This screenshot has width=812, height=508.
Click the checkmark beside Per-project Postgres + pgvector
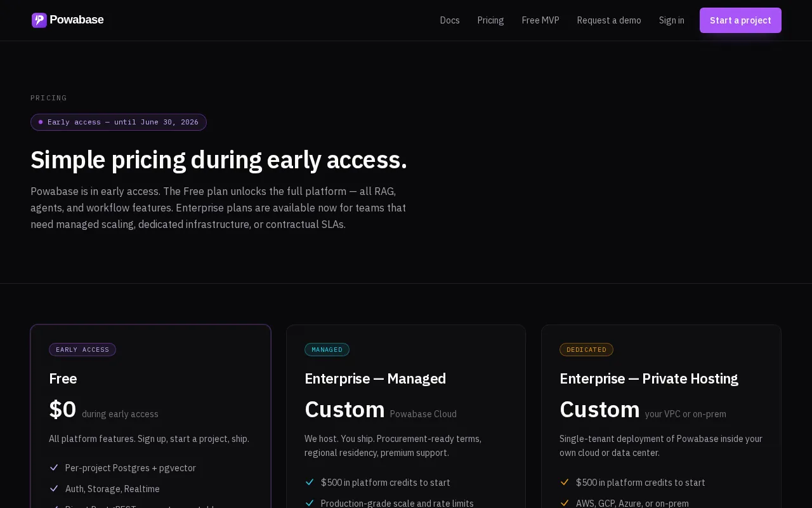(x=54, y=468)
